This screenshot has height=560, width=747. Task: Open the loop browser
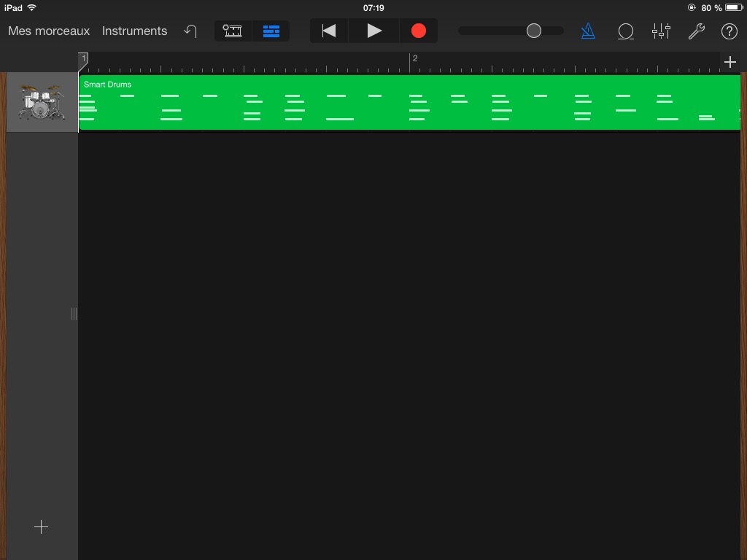pos(625,31)
